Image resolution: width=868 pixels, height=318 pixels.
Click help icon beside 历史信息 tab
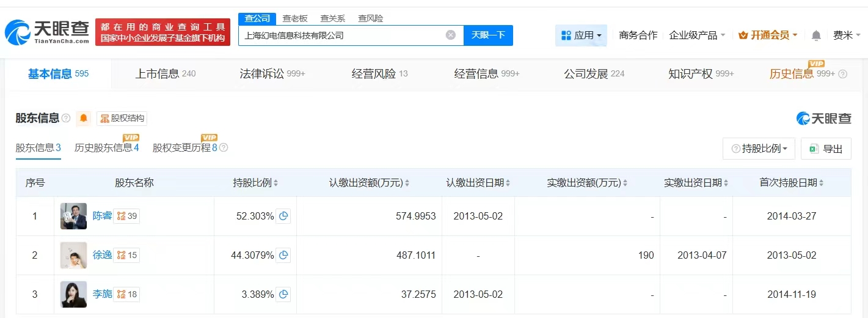(842, 74)
